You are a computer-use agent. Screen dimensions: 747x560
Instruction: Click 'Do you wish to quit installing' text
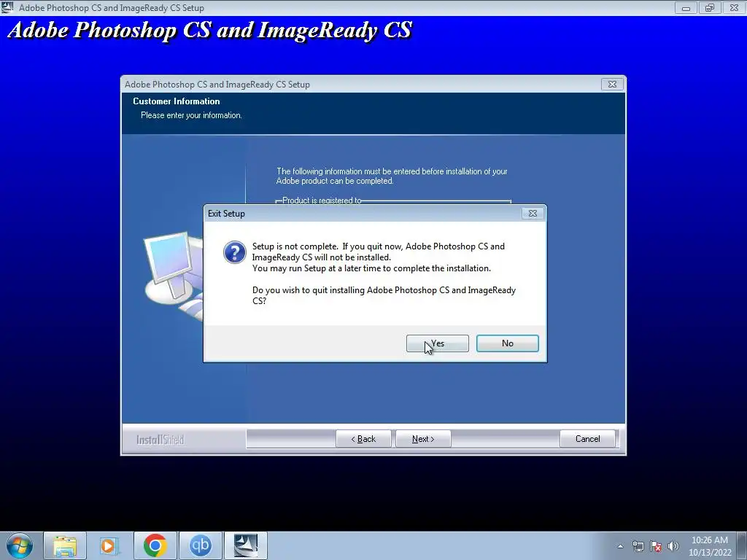(x=384, y=295)
